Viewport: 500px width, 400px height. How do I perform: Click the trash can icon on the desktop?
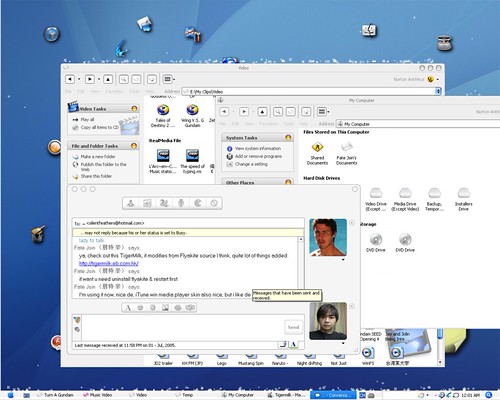coord(444,43)
